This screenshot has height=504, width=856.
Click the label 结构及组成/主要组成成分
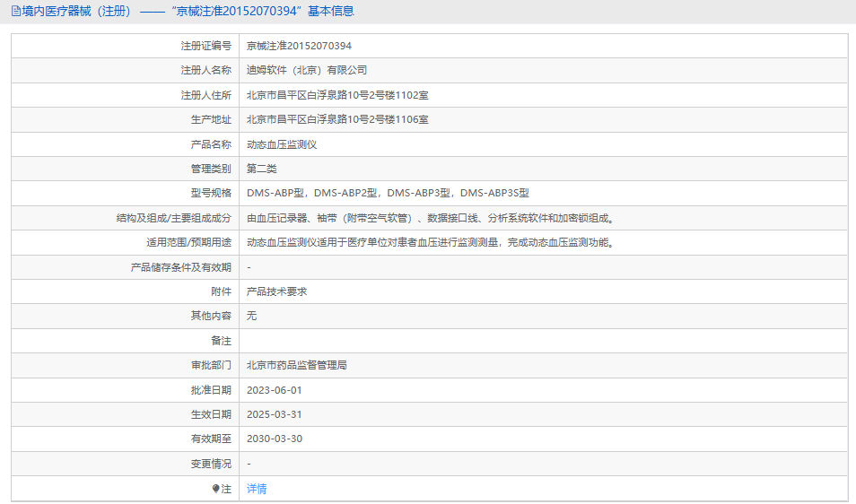point(173,218)
